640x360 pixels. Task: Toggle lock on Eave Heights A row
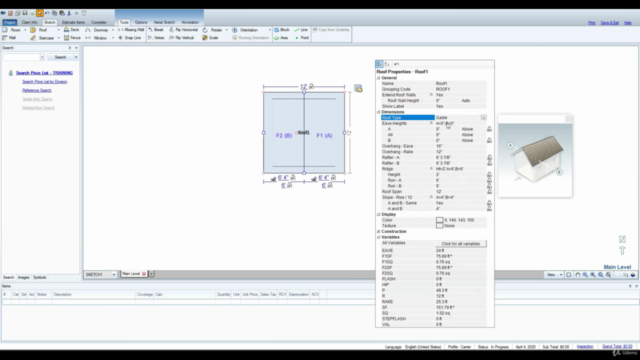(489, 129)
